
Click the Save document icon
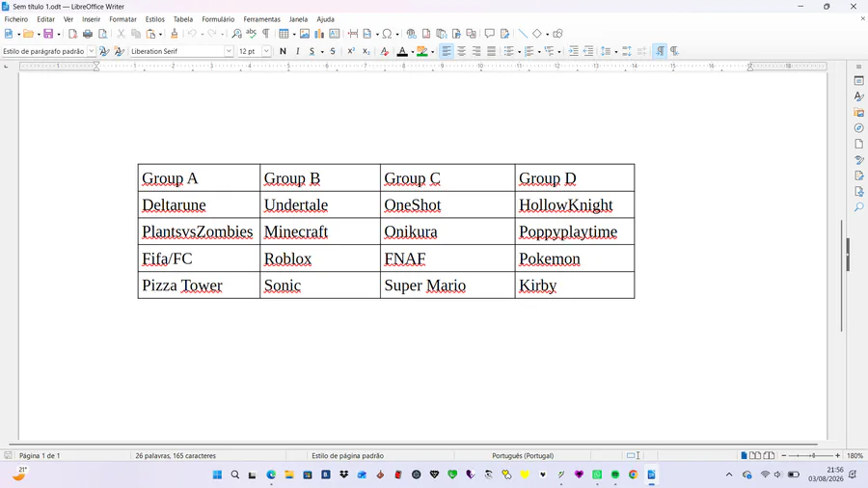point(49,34)
